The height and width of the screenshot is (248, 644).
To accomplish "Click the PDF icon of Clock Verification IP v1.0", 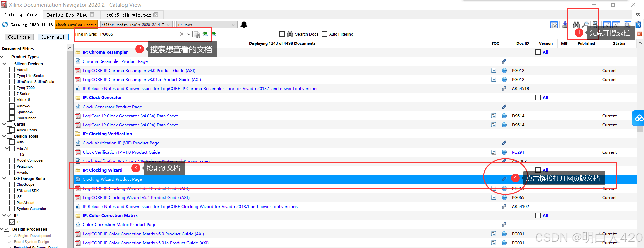I will tap(78, 152).
